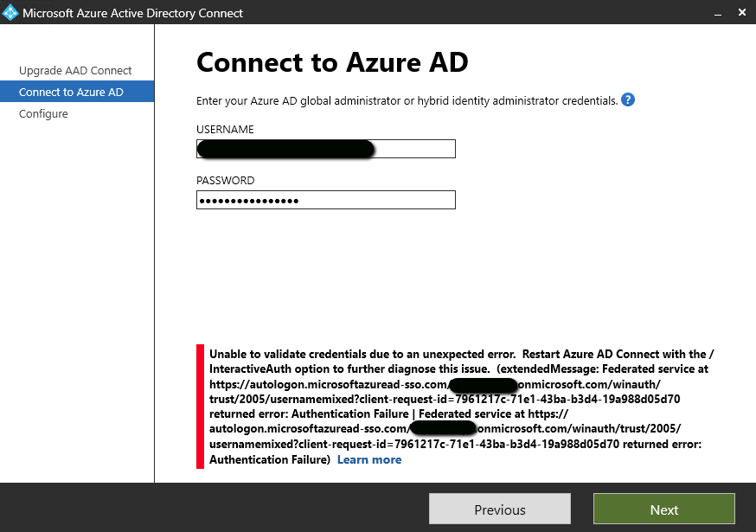Click the USERNAME label
Screen dimensions: 756x532
click(x=225, y=129)
